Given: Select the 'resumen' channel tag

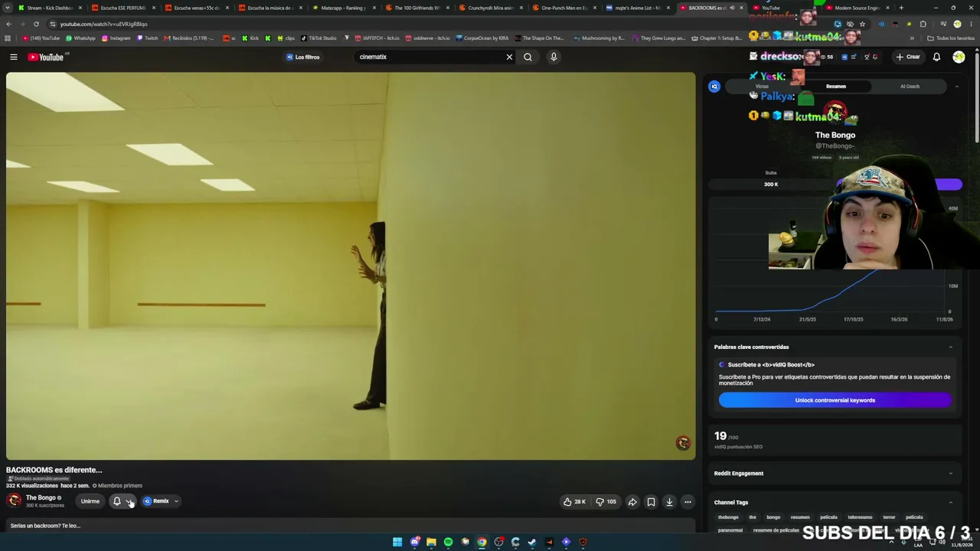Looking at the screenshot, I should tap(800, 517).
